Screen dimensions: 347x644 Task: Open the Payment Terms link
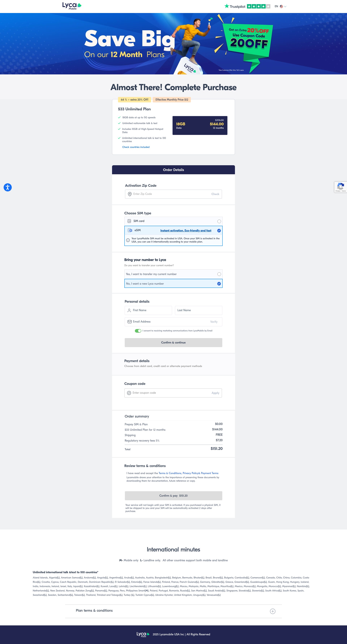pyautogui.click(x=209, y=473)
